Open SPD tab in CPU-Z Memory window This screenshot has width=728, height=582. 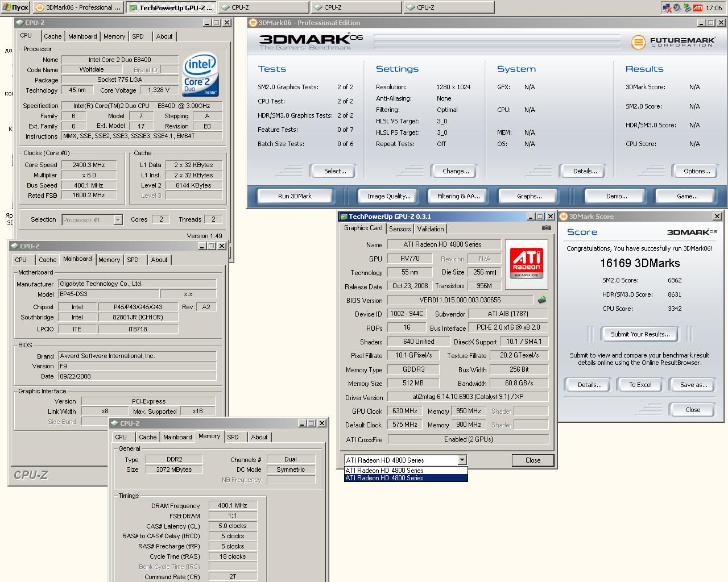233,437
